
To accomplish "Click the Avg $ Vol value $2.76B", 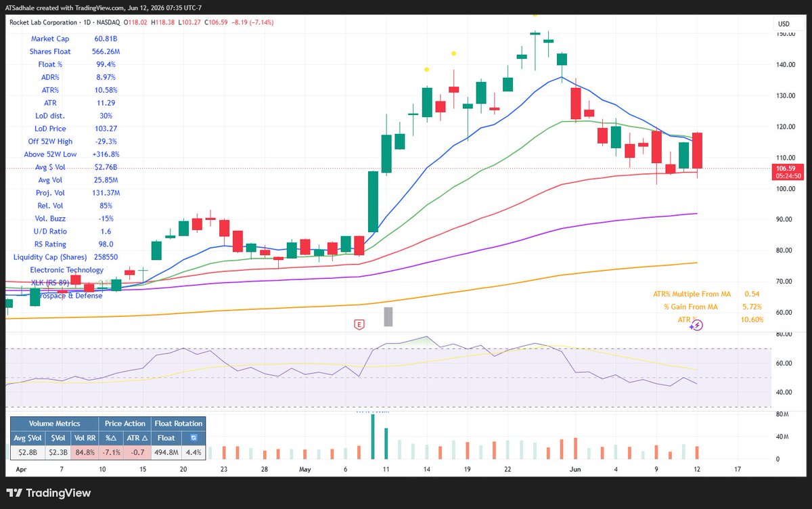I will (106, 167).
